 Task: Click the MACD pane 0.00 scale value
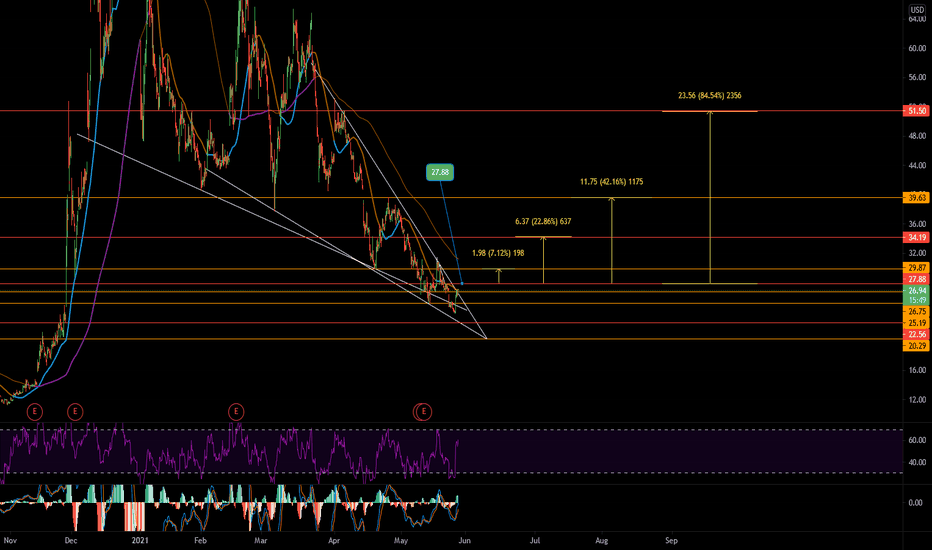coord(916,503)
